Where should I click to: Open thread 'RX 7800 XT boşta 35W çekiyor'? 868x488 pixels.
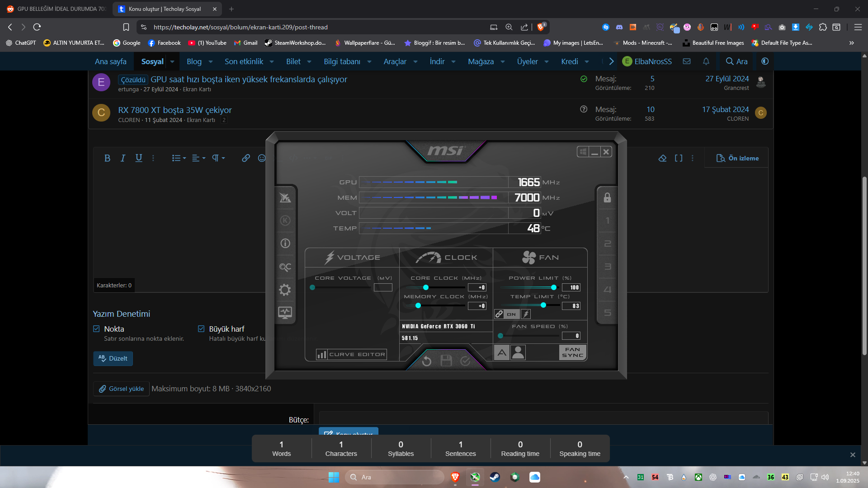click(x=175, y=110)
